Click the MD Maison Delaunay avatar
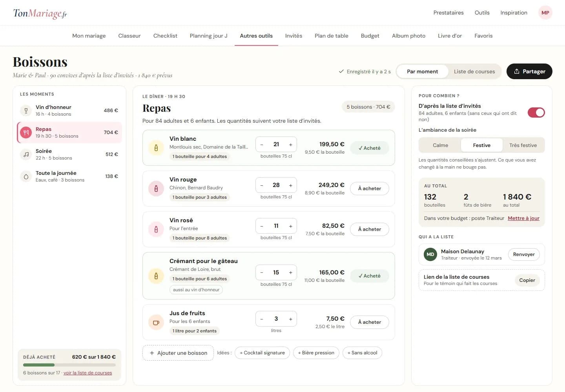Viewport: 565px width, 392px height. click(x=430, y=254)
